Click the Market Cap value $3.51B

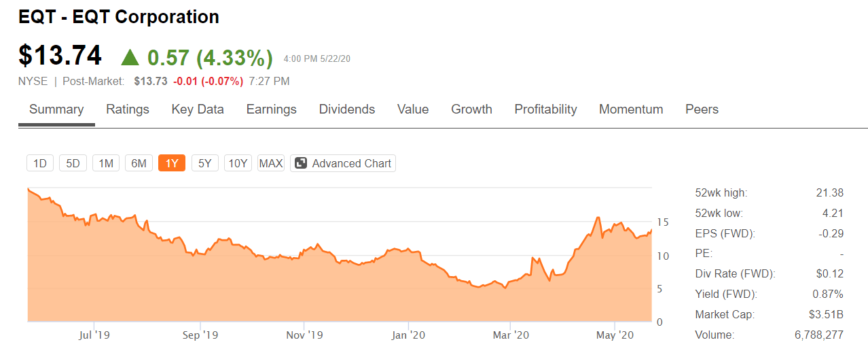pyautogui.click(x=827, y=315)
